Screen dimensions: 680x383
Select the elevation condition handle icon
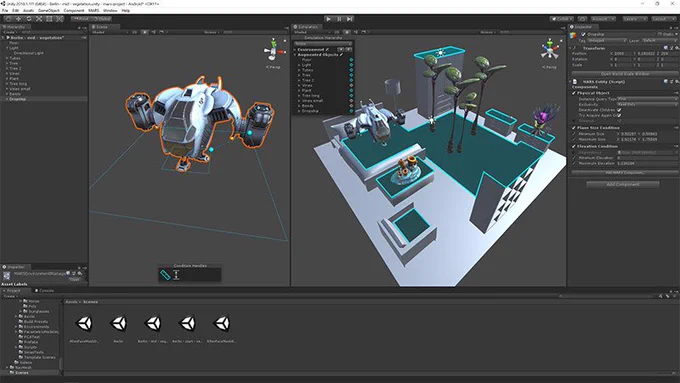click(x=176, y=275)
